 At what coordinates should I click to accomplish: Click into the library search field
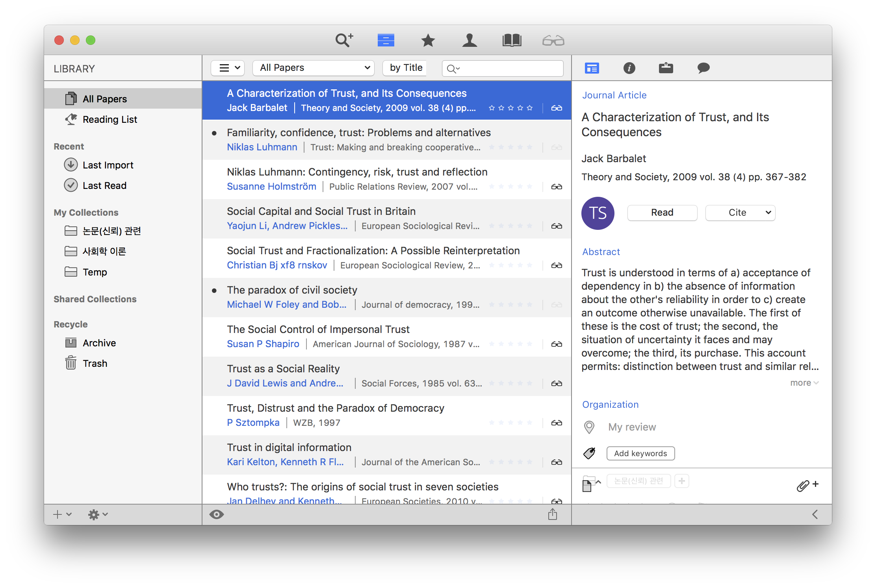tap(503, 68)
